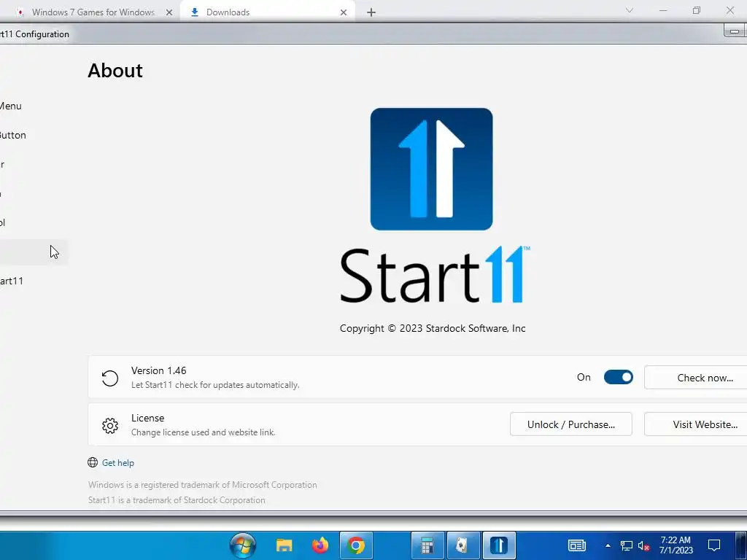
Task: Click the Show desktop strip at taskbar end
Action: (740, 545)
